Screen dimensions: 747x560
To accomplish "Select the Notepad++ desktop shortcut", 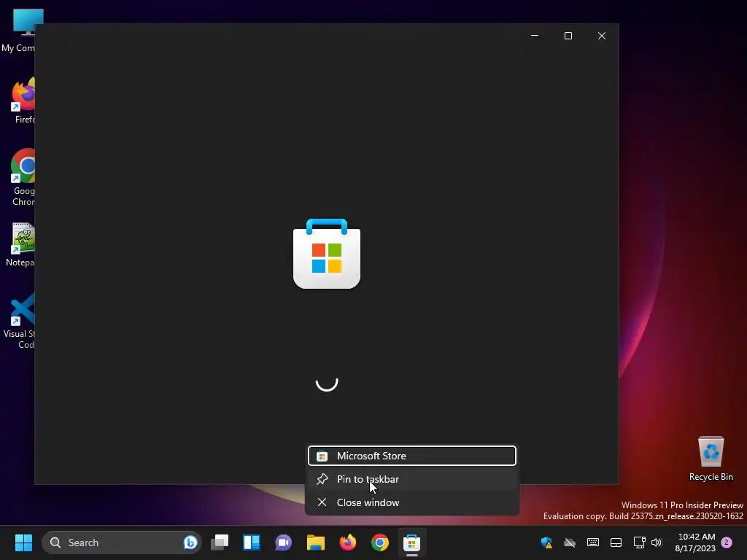I will (x=21, y=244).
